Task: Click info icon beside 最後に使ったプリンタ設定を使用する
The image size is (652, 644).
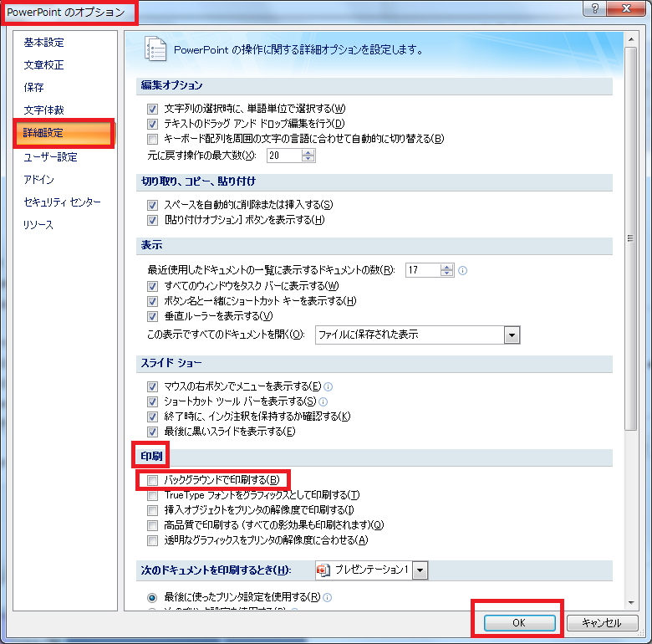Action: pos(327,598)
